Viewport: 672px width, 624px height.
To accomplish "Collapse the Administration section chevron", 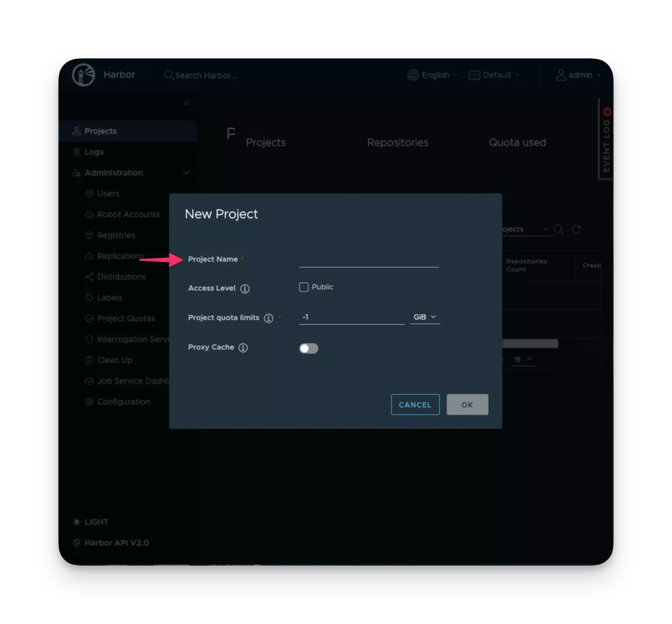I will (x=186, y=172).
